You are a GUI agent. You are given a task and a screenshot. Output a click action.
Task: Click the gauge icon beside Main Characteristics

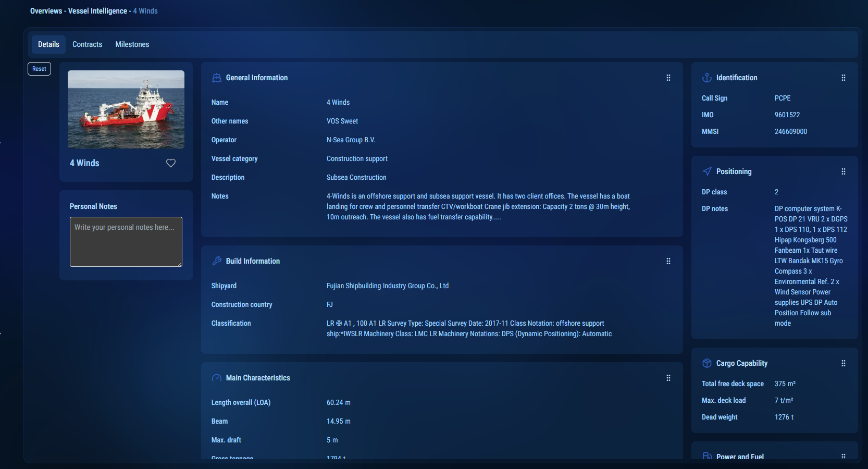[x=217, y=378]
